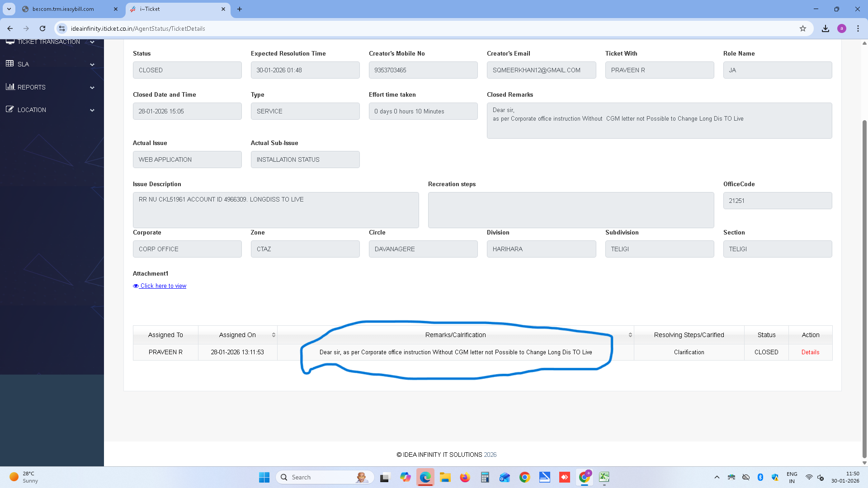
Task: Reload the ticket details page
Action: click(42, 28)
